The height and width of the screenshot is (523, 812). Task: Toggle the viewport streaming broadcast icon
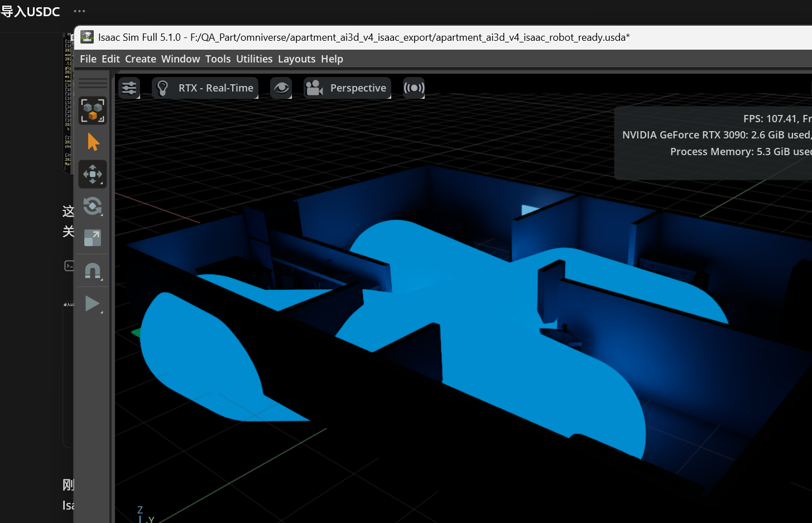(x=414, y=88)
